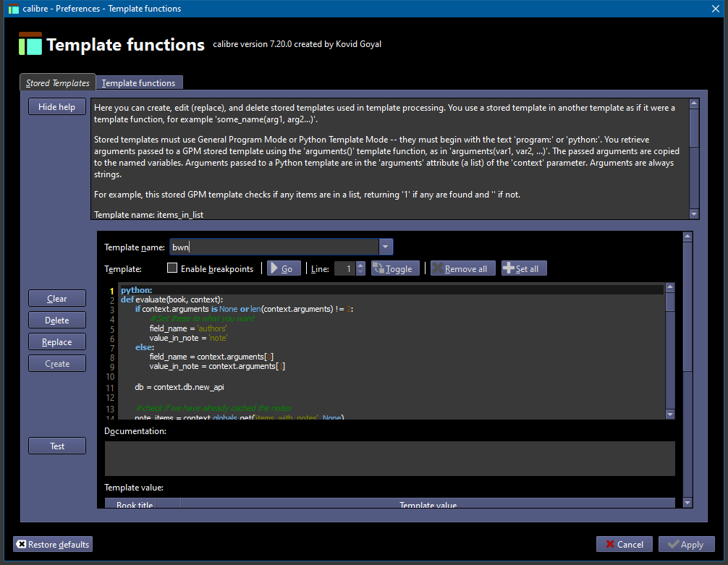This screenshot has width=728, height=565.
Task: Click the code editor scrollbar up arrow
Action: [670, 287]
